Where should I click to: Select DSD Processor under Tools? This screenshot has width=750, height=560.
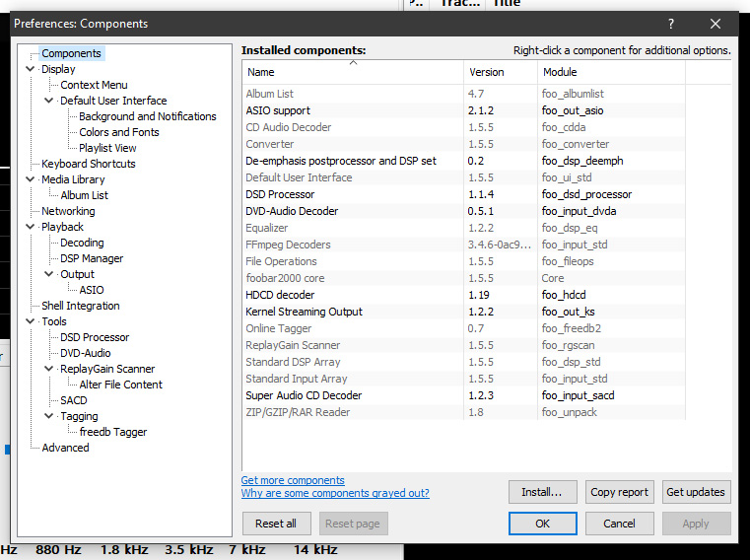(x=95, y=337)
